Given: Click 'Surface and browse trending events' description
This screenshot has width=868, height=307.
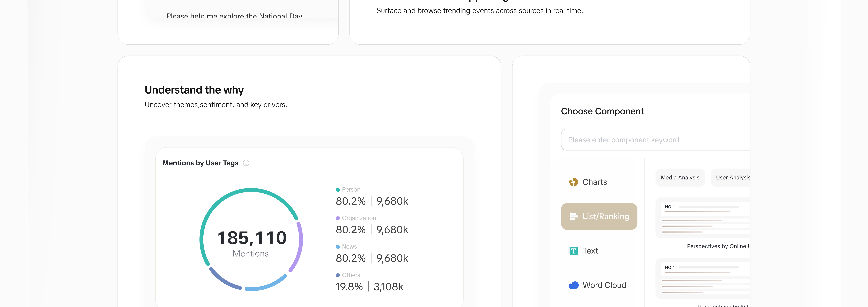Looking at the screenshot, I should click(479, 11).
